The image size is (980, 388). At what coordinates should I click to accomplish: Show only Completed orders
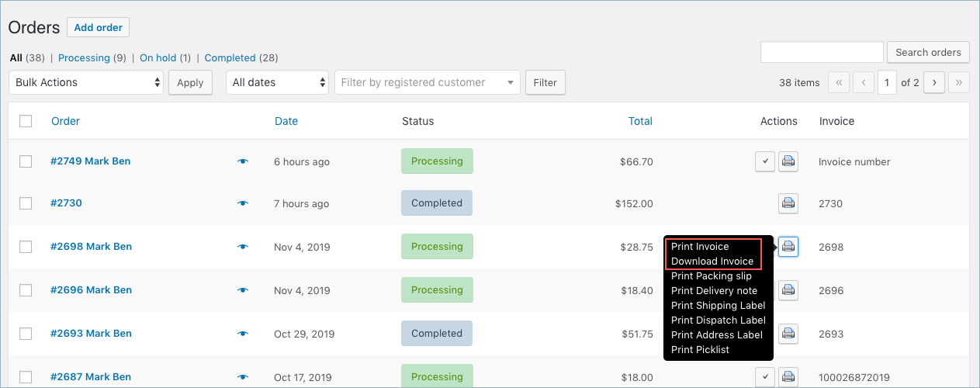(230, 58)
